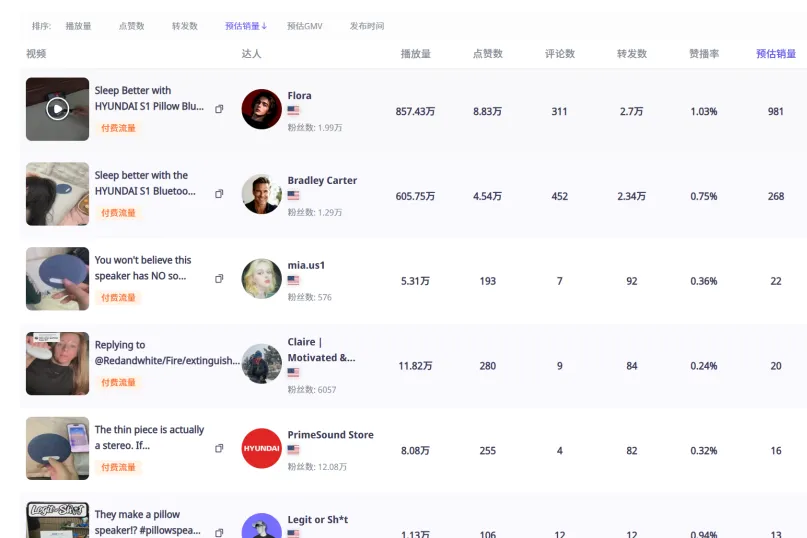
Task: Click the play button on the first video thumbnail
Action: (x=58, y=108)
